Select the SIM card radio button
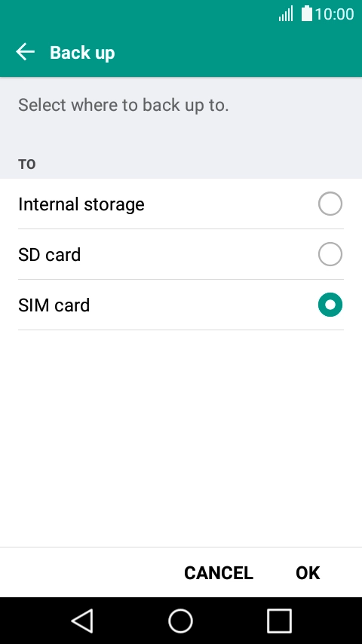 (x=330, y=305)
